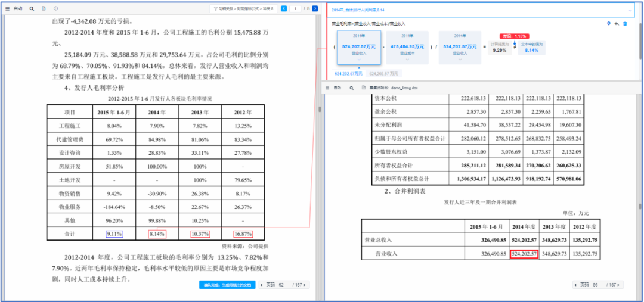Click the 2014年度 header in profit table
The image size is (644, 302).
coord(524,227)
